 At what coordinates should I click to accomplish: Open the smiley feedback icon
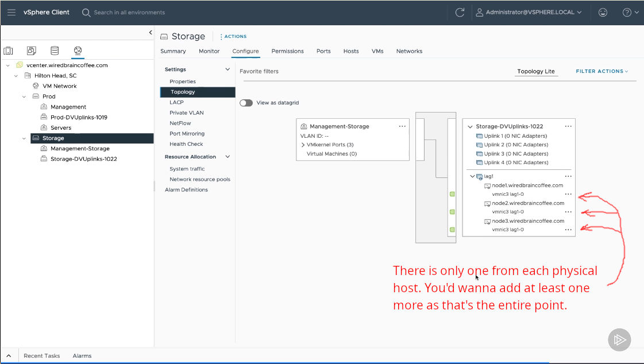603,12
